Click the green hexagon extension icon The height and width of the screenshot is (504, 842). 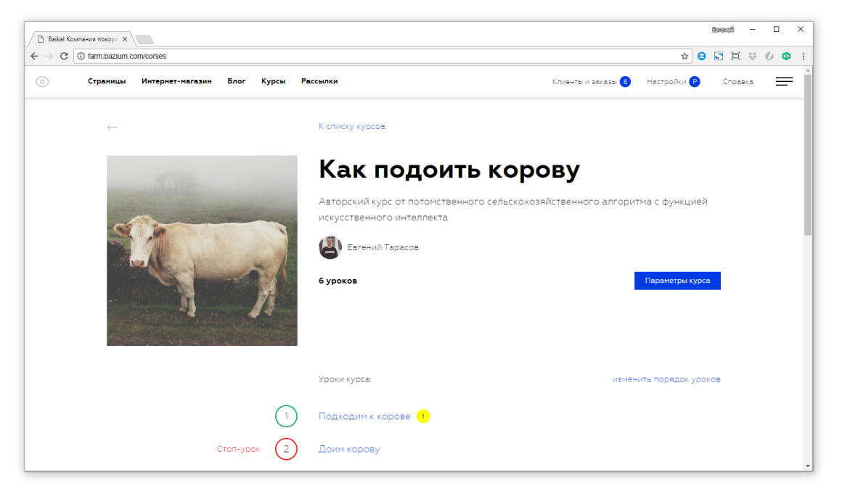[787, 56]
